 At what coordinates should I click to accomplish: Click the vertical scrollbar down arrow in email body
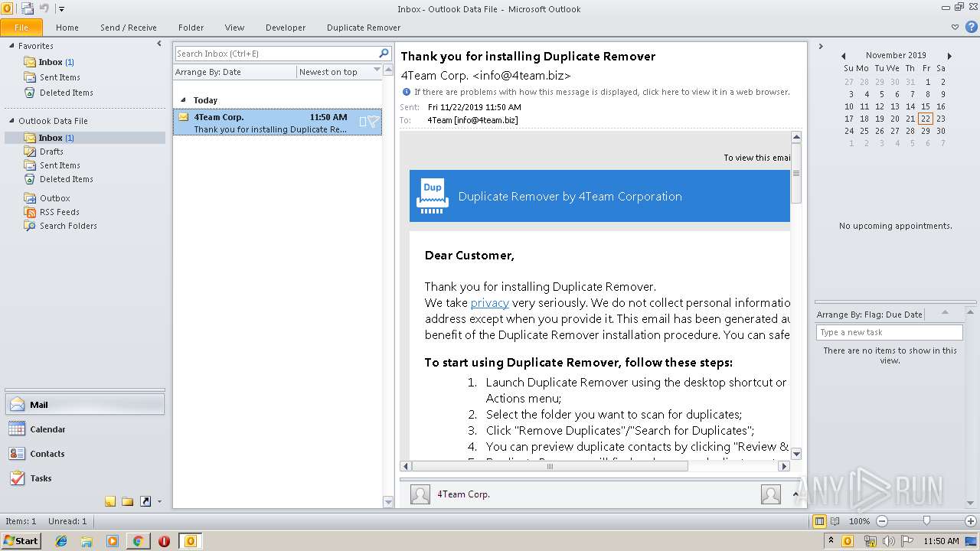796,454
